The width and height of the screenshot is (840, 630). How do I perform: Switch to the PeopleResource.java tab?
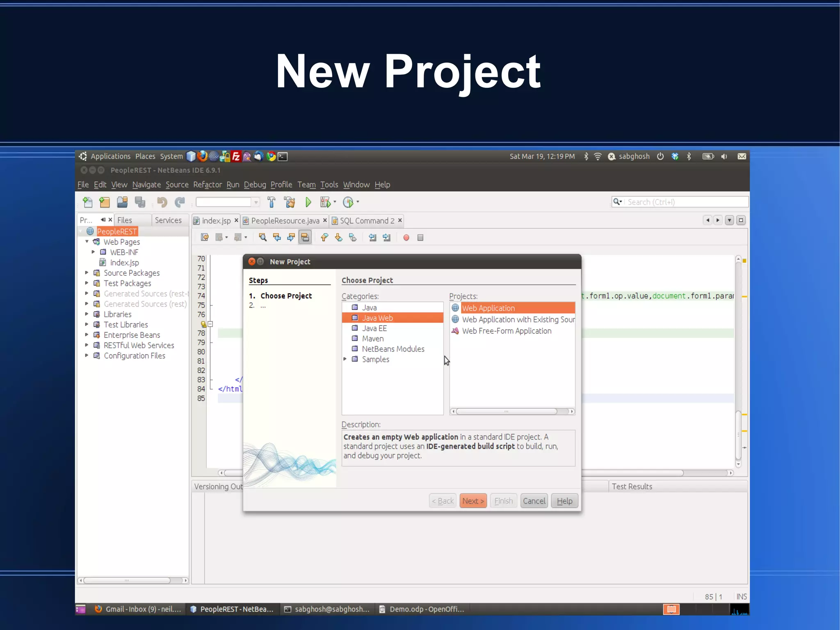click(x=285, y=221)
